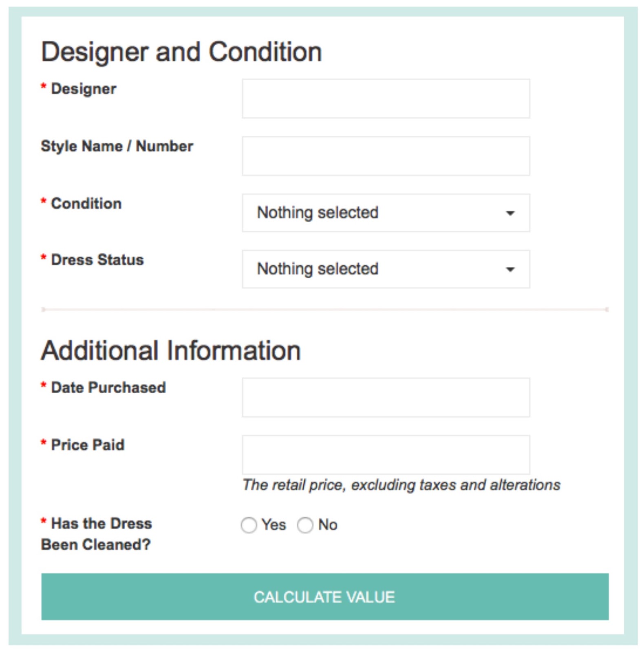
Task: Click the Has the Dress Been Cleaned label
Action: 97,534
